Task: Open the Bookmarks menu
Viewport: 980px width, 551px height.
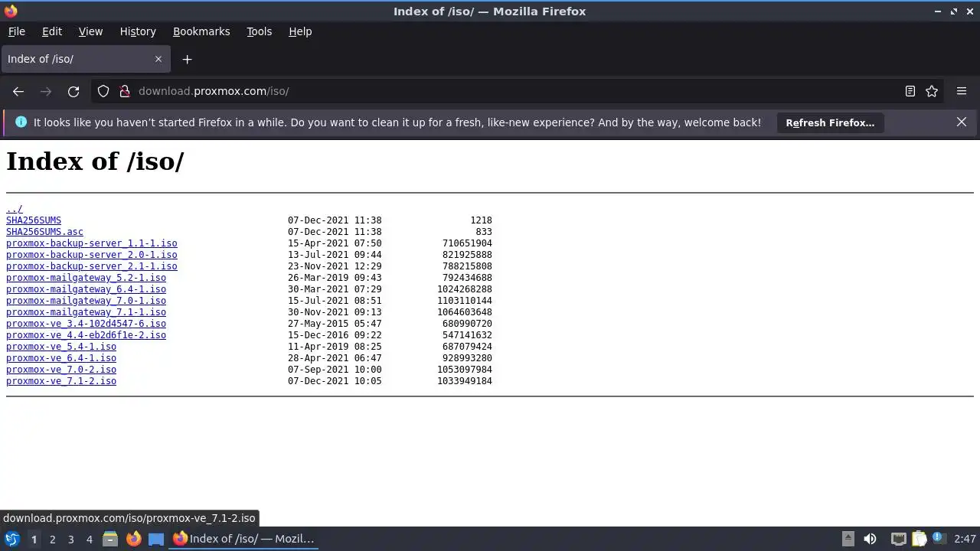Action: click(201, 31)
